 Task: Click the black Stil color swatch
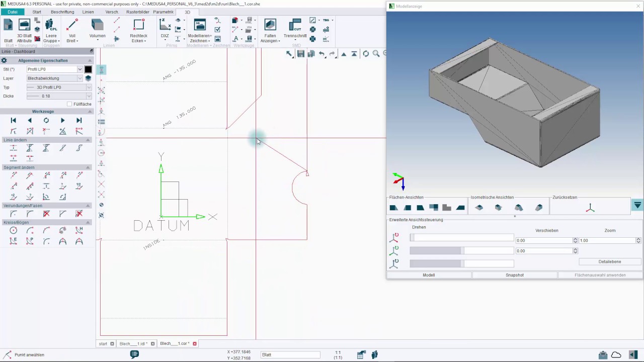pos(88,69)
